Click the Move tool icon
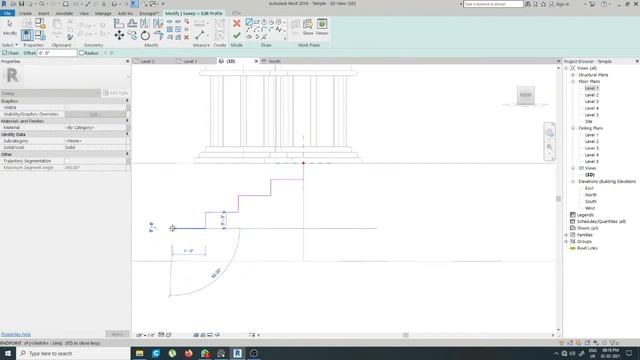640x360 pixels. [x=119, y=36]
